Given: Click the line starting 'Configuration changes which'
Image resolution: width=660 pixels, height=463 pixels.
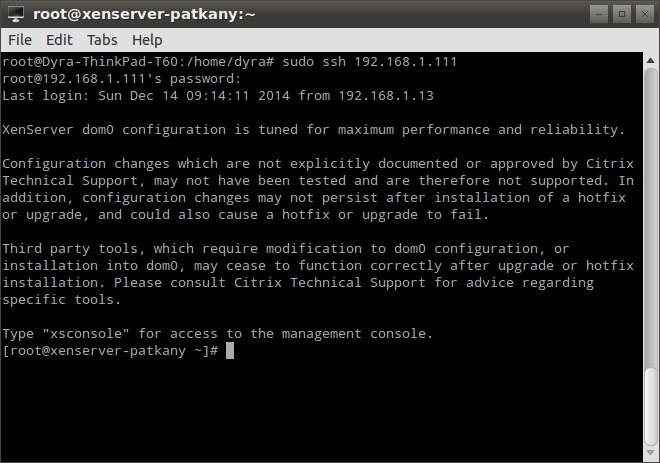Looking at the screenshot, I should pyautogui.click(x=318, y=164).
